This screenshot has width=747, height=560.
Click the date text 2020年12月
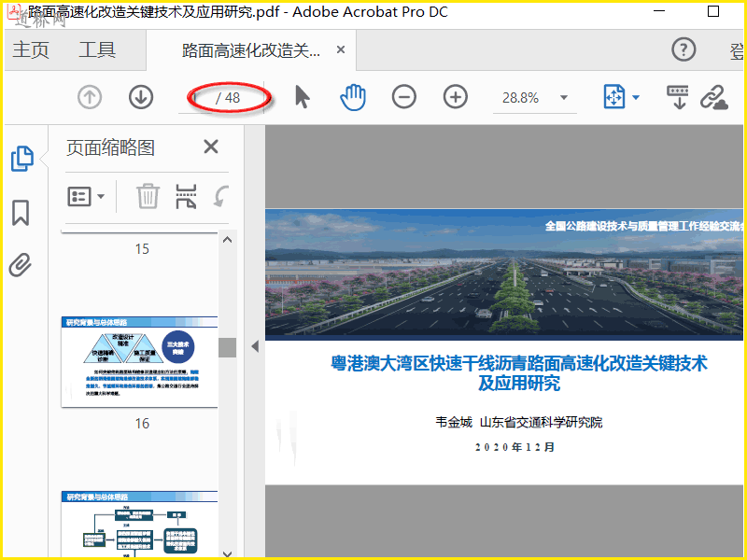coord(515,447)
